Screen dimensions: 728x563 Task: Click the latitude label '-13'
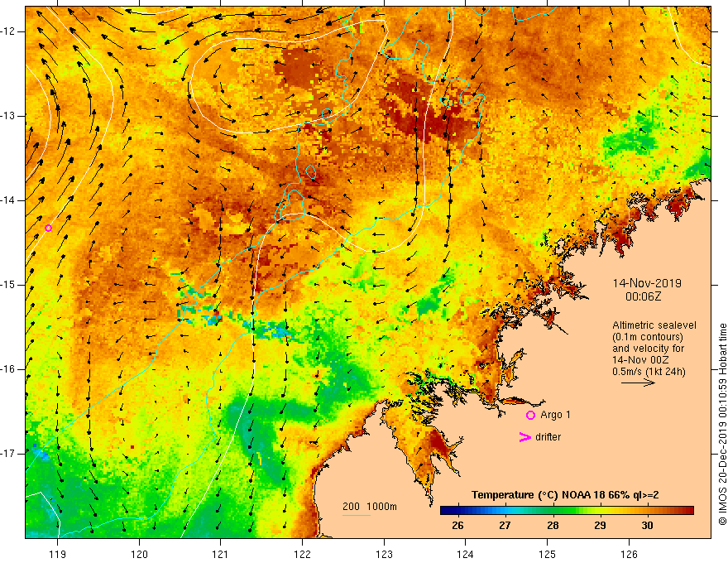tap(8, 116)
